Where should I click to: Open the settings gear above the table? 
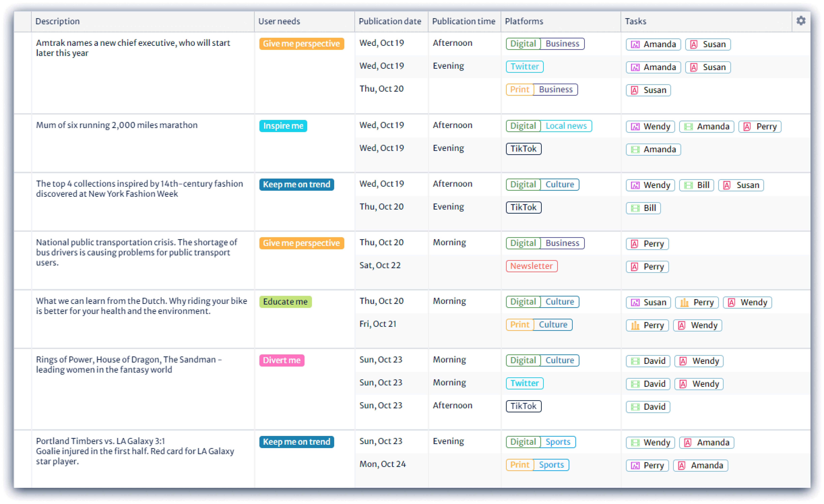click(x=801, y=20)
